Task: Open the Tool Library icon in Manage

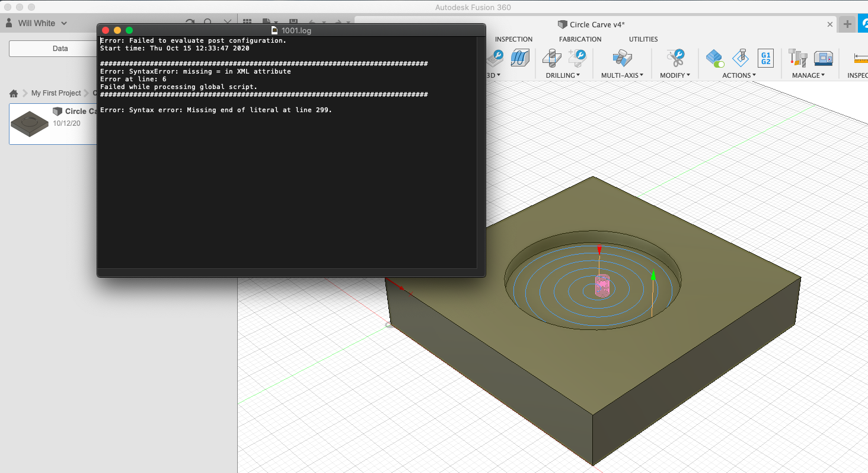Action: pyautogui.click(x=798, y=58)
